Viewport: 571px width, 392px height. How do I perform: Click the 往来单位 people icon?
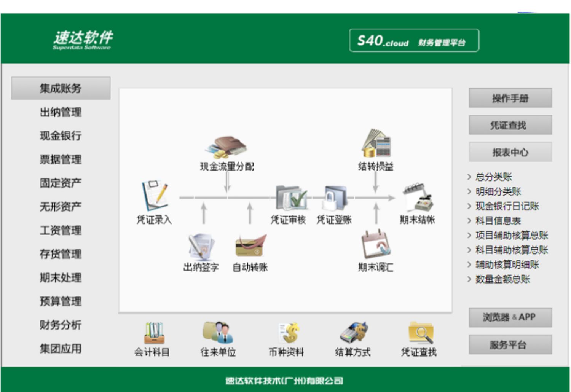point(218,333)
